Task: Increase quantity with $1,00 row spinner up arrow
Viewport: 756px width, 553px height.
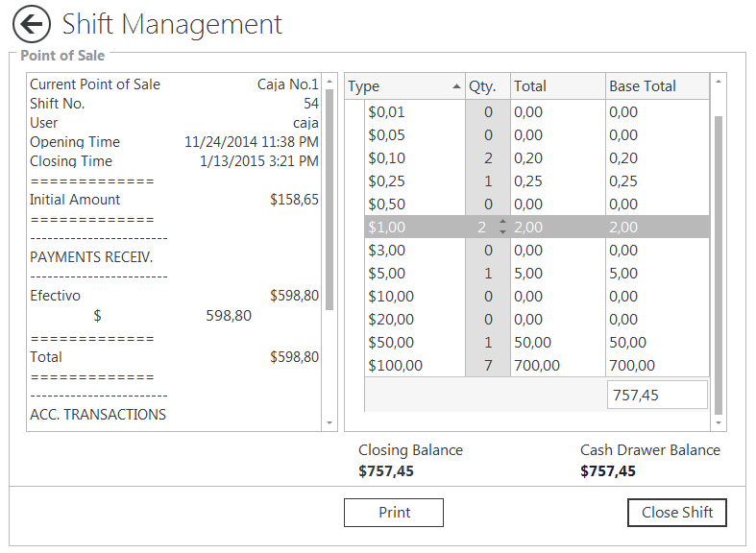Action: click(x=502, y=223)
